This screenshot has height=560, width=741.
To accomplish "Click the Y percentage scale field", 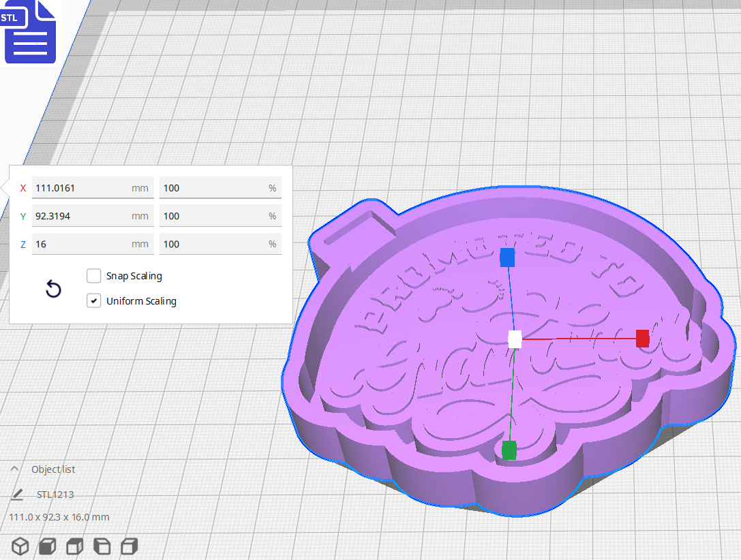I will (220, 215).
